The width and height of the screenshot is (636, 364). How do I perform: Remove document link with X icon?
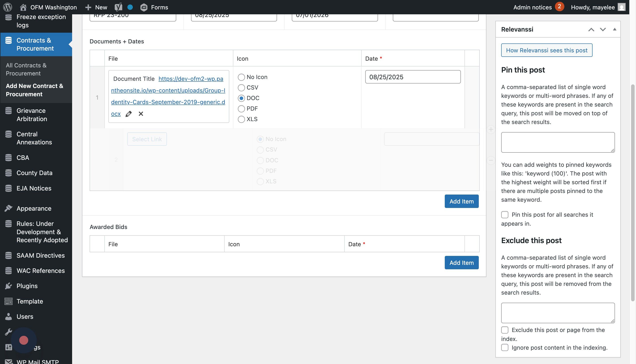tap(141, 114)
